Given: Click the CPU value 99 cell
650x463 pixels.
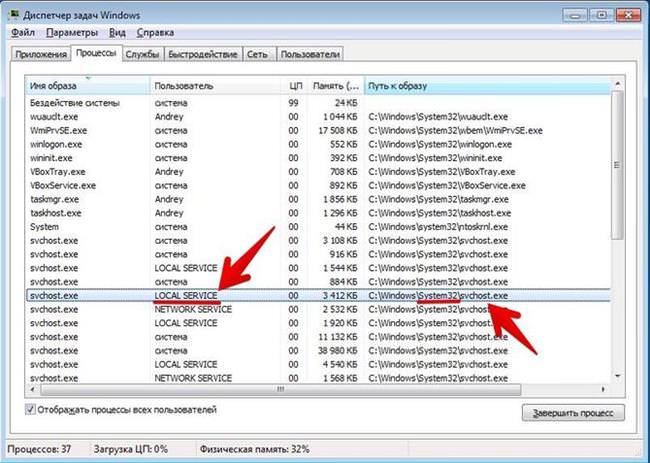Looking at the screenshot, I should (x=293, y=103).
